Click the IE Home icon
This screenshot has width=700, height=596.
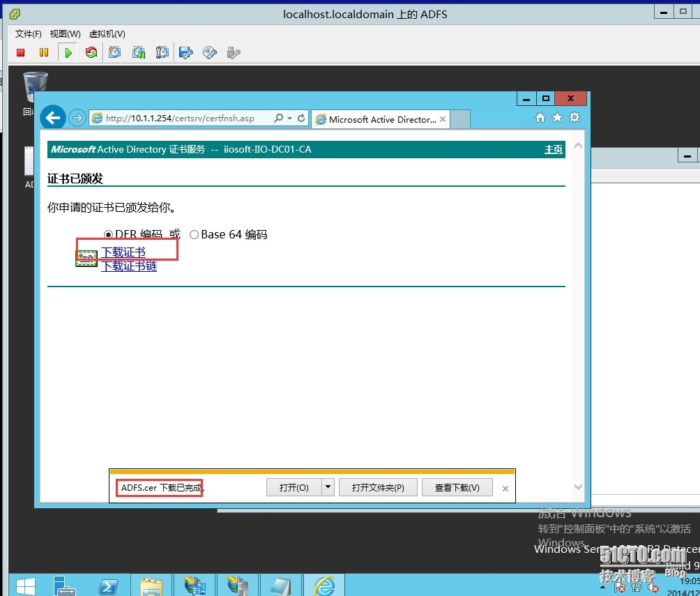(540, 117)
